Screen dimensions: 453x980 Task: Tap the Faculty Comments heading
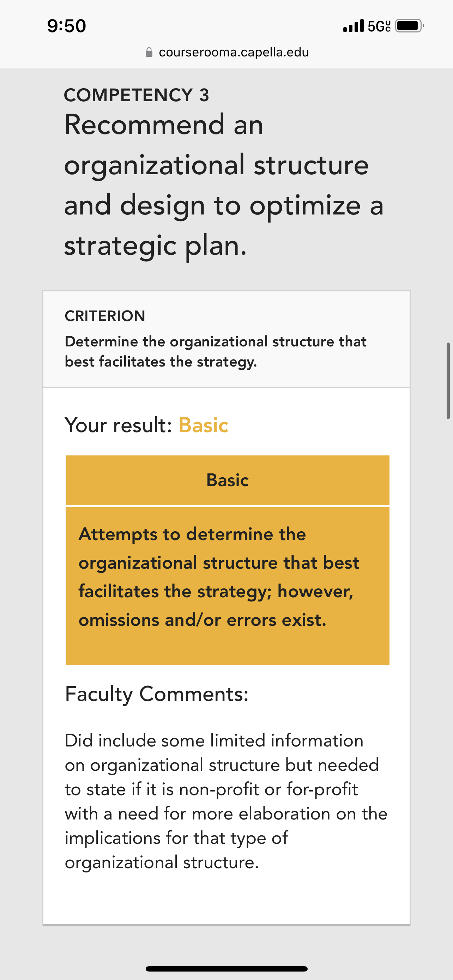point(157,694)
